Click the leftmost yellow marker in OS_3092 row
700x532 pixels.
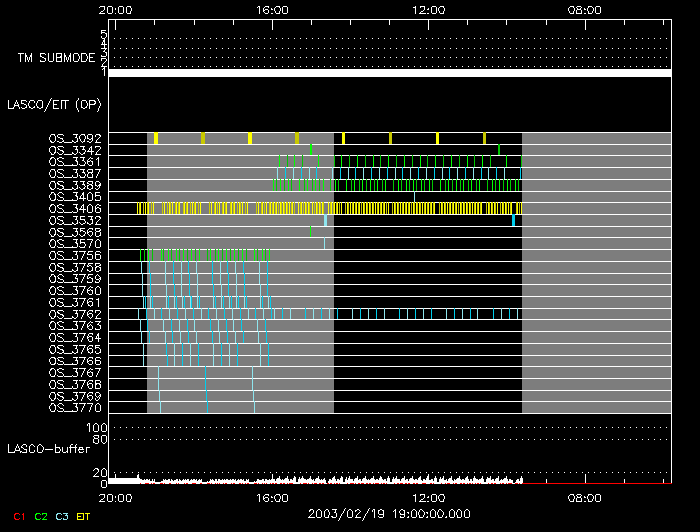point(156,138)
